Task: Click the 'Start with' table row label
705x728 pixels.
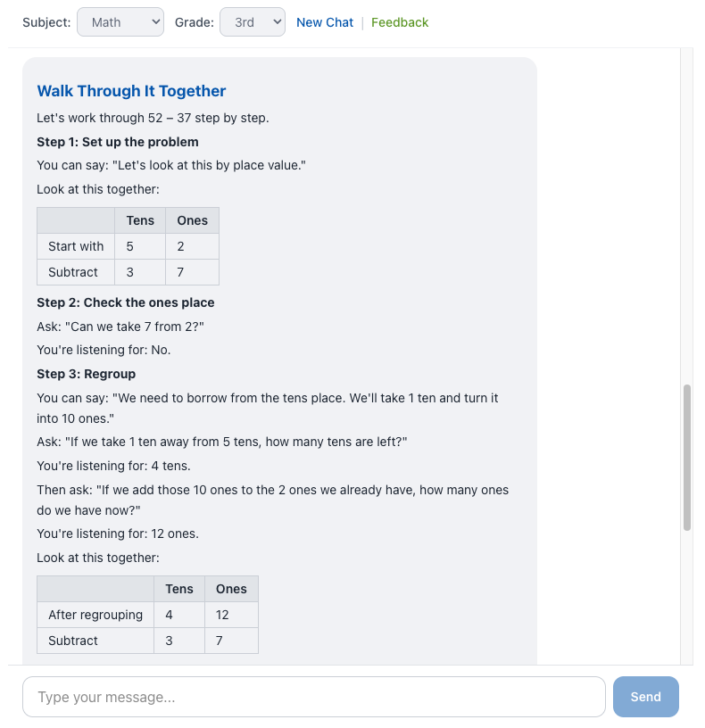Action: tap(76, 246)
